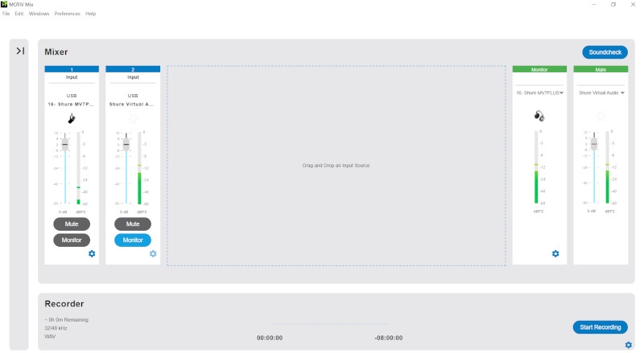The image size is (644, 353).
Task: Click channel 1 gain fader handle
Action: [65, 145]
